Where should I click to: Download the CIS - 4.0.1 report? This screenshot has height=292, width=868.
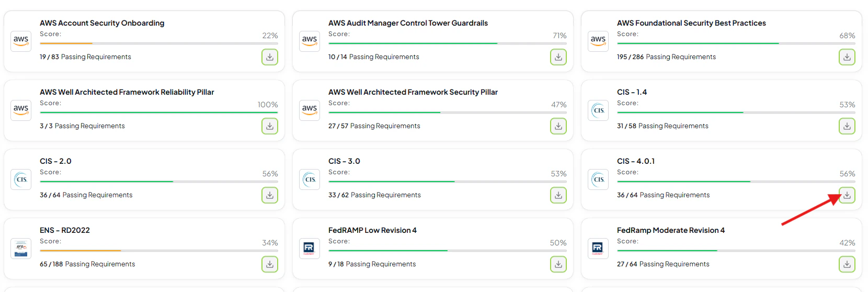[x=847, y=195]
